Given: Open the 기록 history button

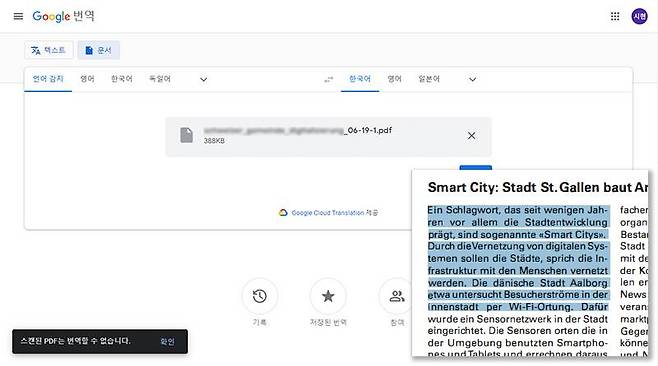Looking at the screenshot, I should tap(260, 296).
